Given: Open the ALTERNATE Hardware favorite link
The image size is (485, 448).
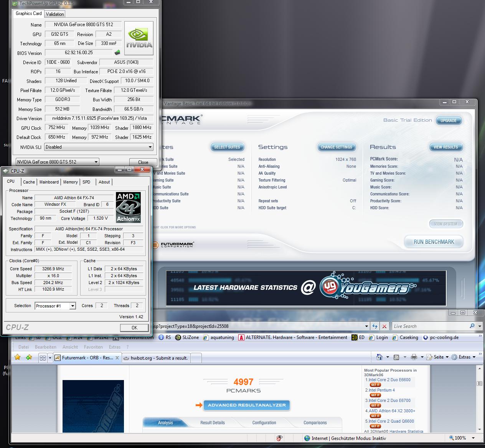Looking at the screenshot, I should tap(293, 337).
